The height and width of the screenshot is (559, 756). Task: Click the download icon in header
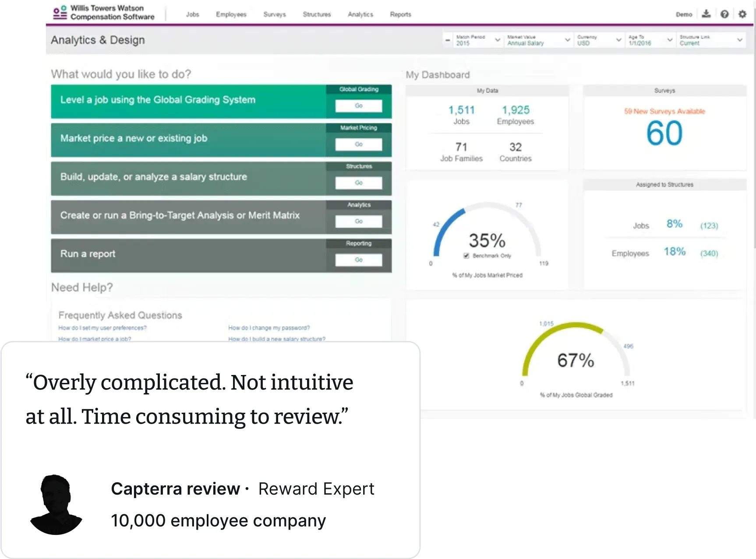tap(706, 14)
